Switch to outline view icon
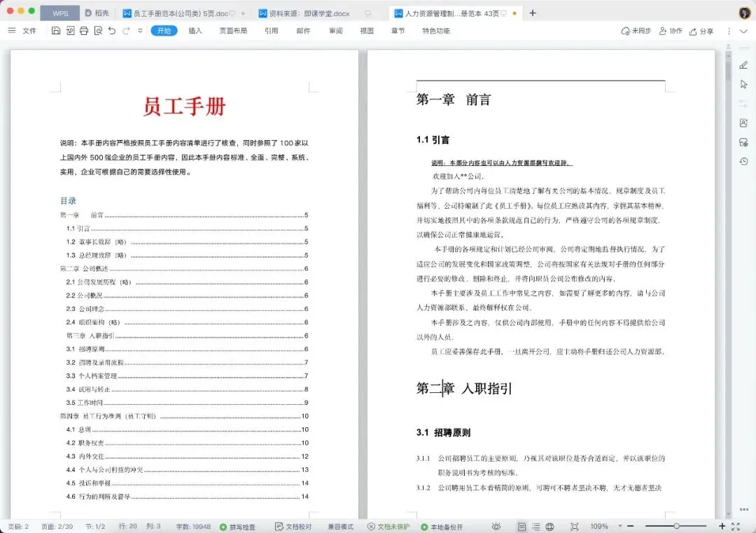756x533 pixels. click(535, 527)
